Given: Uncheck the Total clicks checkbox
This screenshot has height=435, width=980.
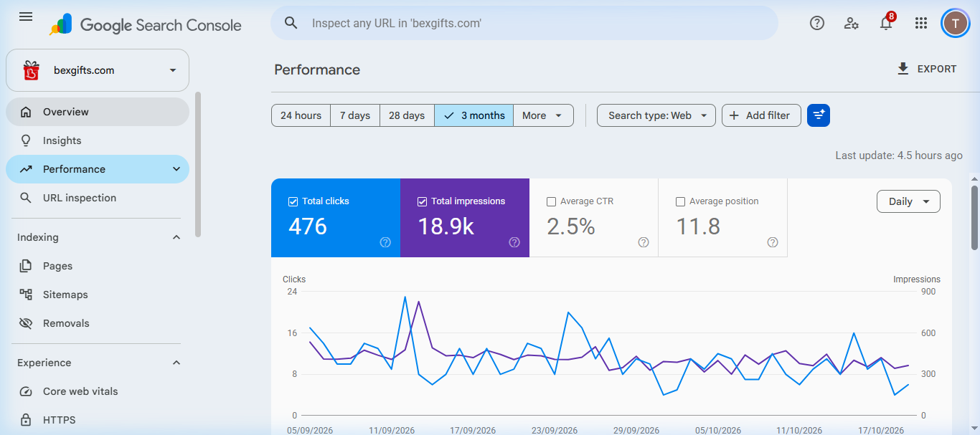Looking at the screenshot, I should pyautogui.click(x=293, y=201).
